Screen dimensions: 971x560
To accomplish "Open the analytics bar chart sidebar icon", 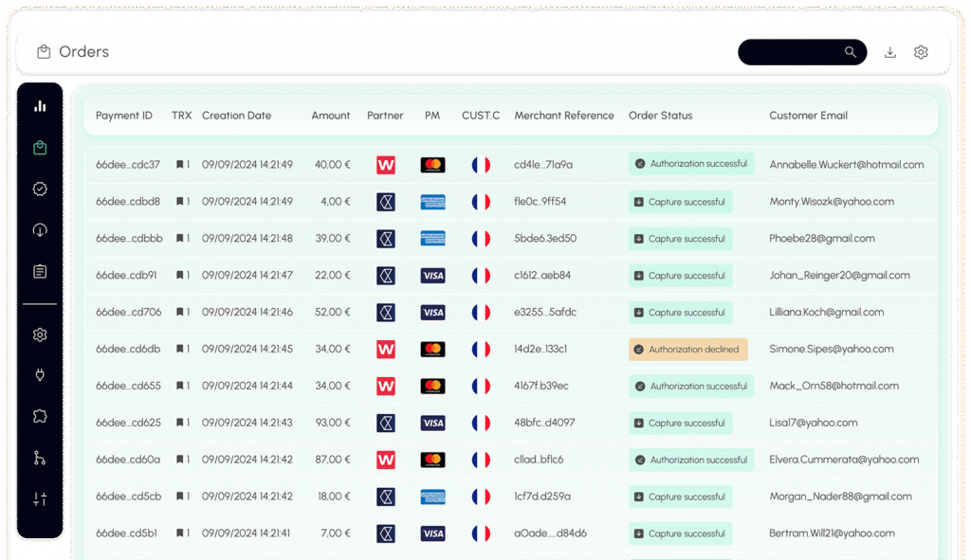I will pyautogui.click(x=40, y=106).
